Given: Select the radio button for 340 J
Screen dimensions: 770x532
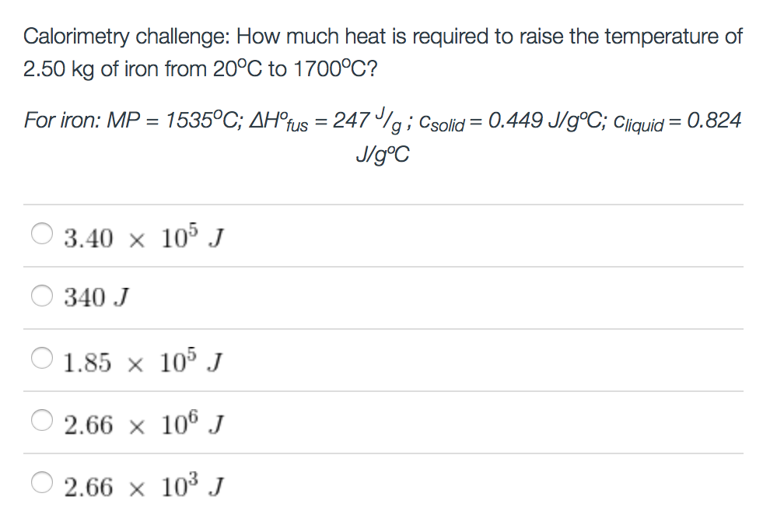Looking at the screenshot, I should (43, 295).
